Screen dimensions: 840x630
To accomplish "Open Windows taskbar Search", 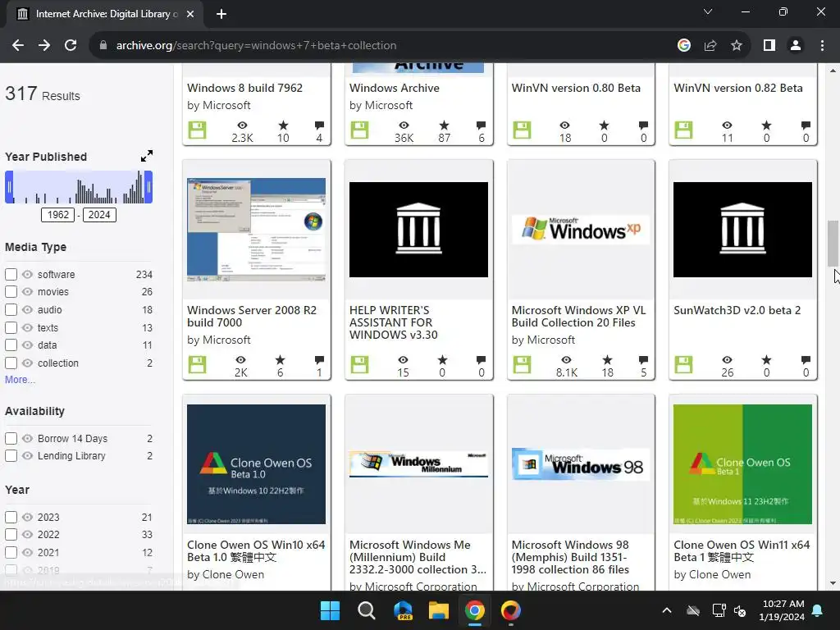I will click(x=367, y=610).
